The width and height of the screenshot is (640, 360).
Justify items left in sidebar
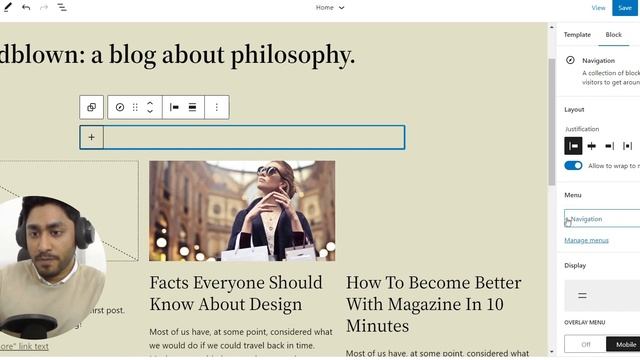tap(573, 146)
